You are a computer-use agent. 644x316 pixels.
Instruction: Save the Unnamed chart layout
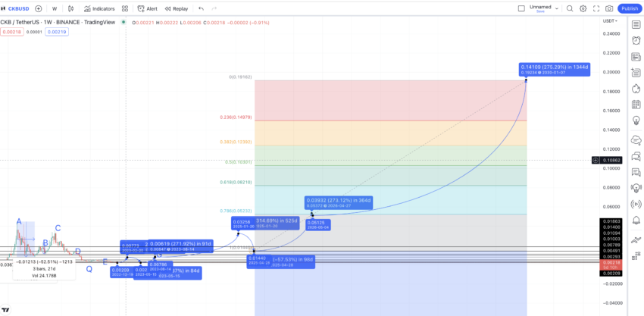click(540, 11)
